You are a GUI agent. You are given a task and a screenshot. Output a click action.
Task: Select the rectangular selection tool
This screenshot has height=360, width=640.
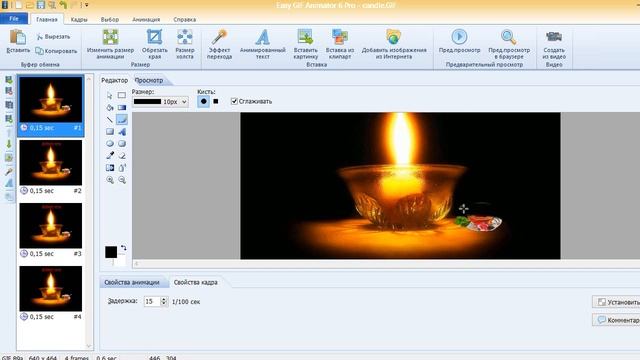[x=122, y=96]
